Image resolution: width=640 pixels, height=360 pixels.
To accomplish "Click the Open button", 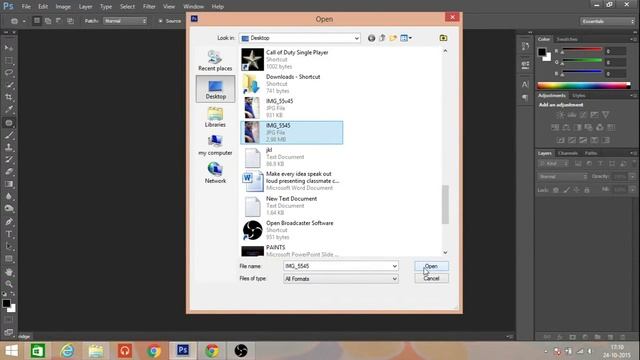I will 431,266.
